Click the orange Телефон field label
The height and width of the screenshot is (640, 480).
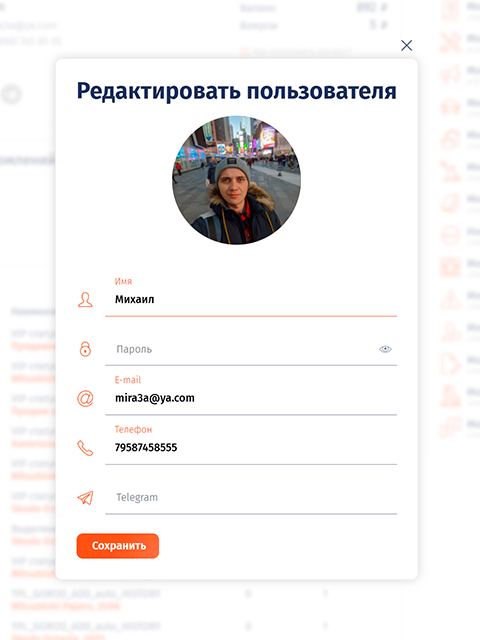pyautogui.click(x=133, y=429)
